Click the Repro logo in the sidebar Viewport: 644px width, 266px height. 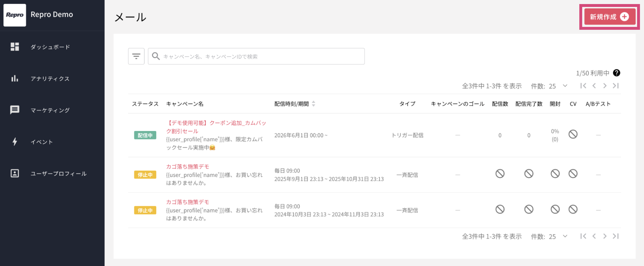pyautogui.click(x=15, y=15)
